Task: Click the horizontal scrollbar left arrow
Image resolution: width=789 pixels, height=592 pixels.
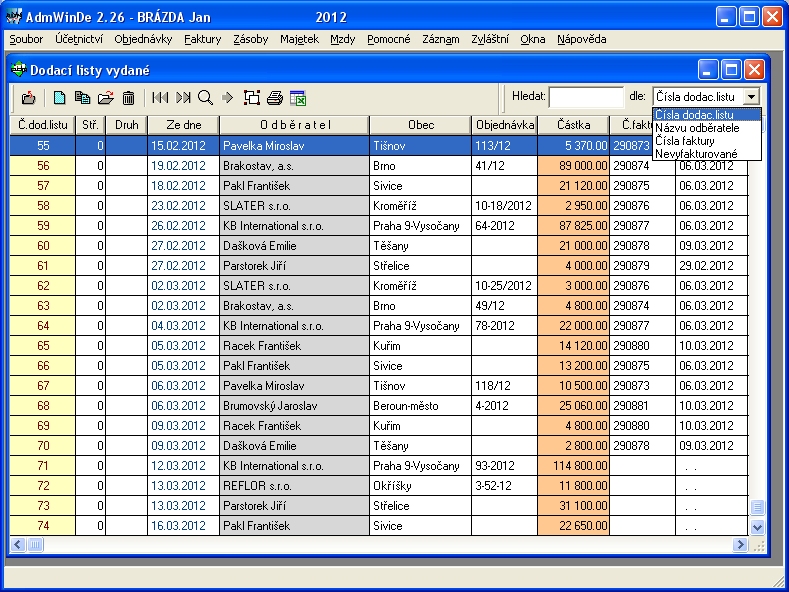Action: click(18, 544)
